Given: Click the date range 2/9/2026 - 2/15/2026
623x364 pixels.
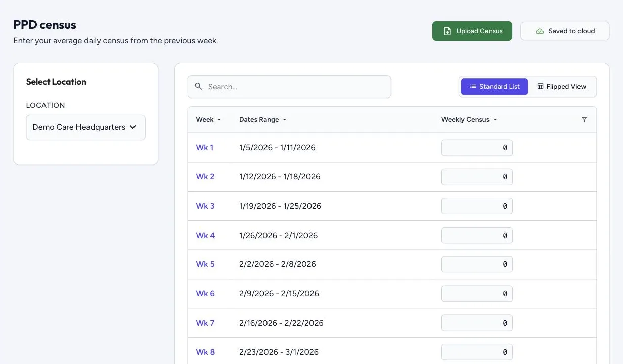Looking at the screenshot, I should tap(279, 294).
